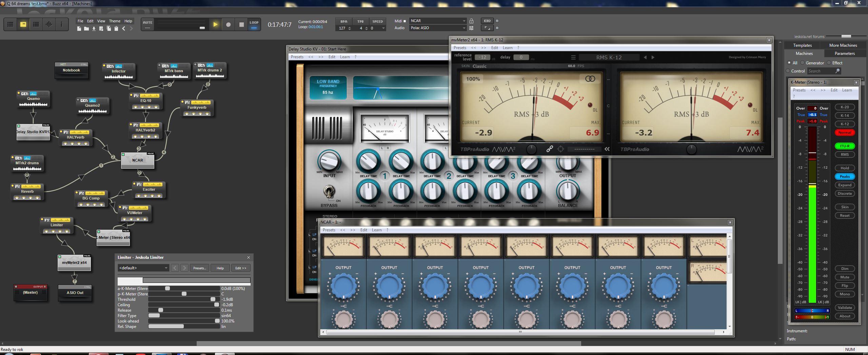This screenshot has width=868, height=355.
Task: Open the View menu
Action: point(101,21)
